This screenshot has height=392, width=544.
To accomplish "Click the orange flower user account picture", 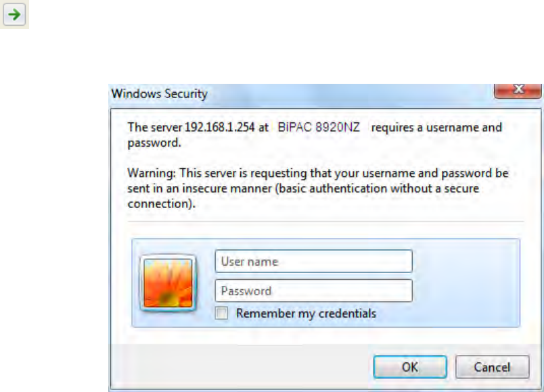I will (168, 283).
